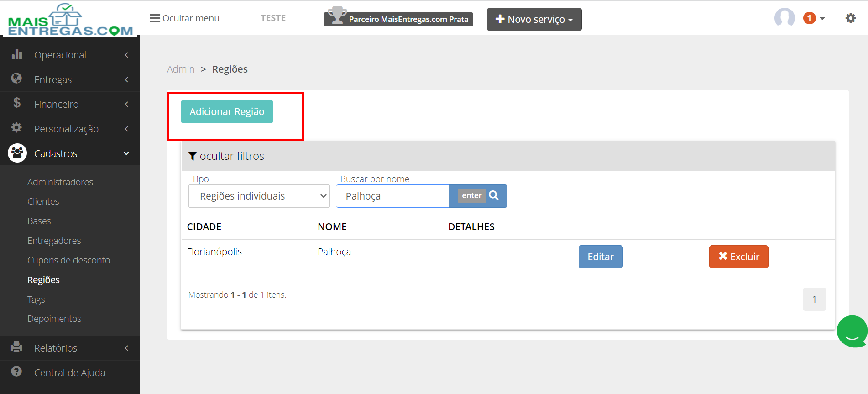
Task: Click the Central de Ajuda question icon
Action: pos(17,372)
